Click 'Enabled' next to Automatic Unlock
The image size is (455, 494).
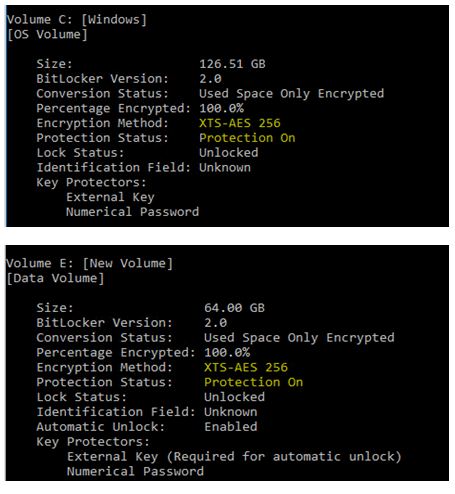pyautogui.click(x=231, y=427)
